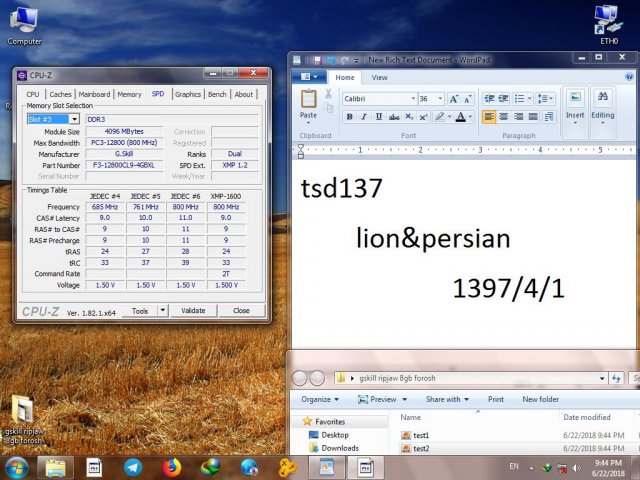The height and width of the screenshot is (480, 640).
Task: Open the CPU tab in CPU-Z
Action: pos(33,94)
